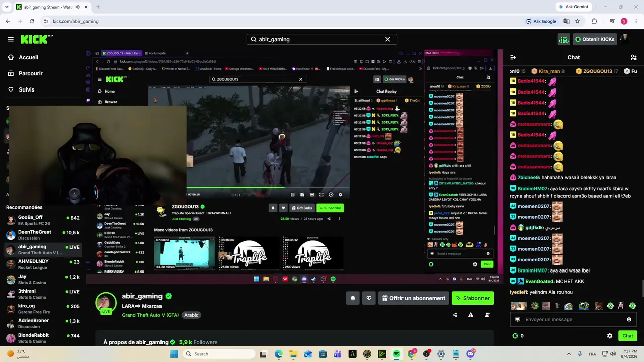This screenshot has width=644, height=362.
Task: Open the Chrome translate page icon
Action: (x=566, y=21)
